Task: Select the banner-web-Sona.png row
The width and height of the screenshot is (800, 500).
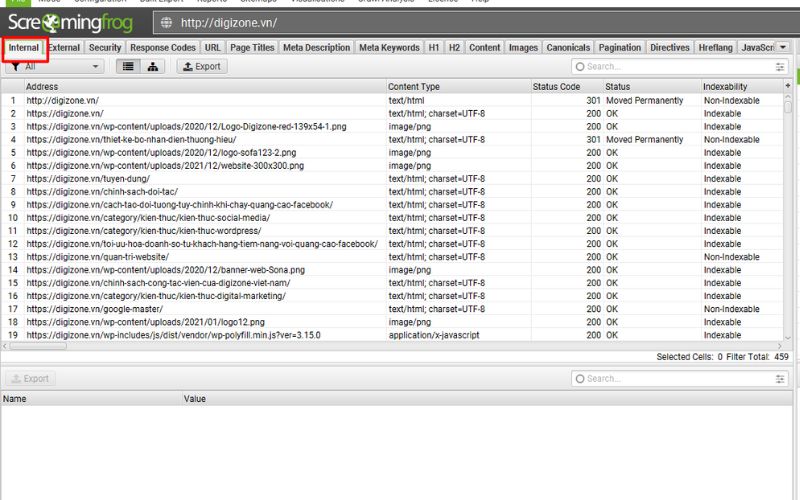Action: pyautogui.click(x=391, y=270)
